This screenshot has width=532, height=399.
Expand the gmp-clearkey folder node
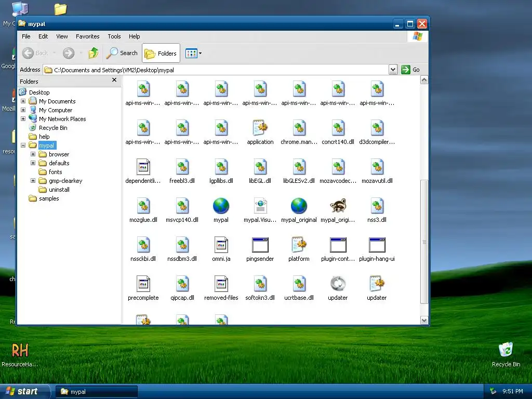[x=33, y=180]
